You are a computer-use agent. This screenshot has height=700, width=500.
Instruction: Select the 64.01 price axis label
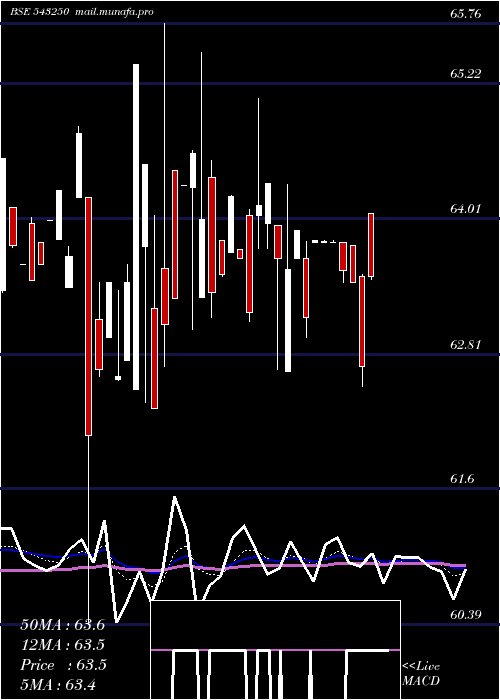(466, 208)
